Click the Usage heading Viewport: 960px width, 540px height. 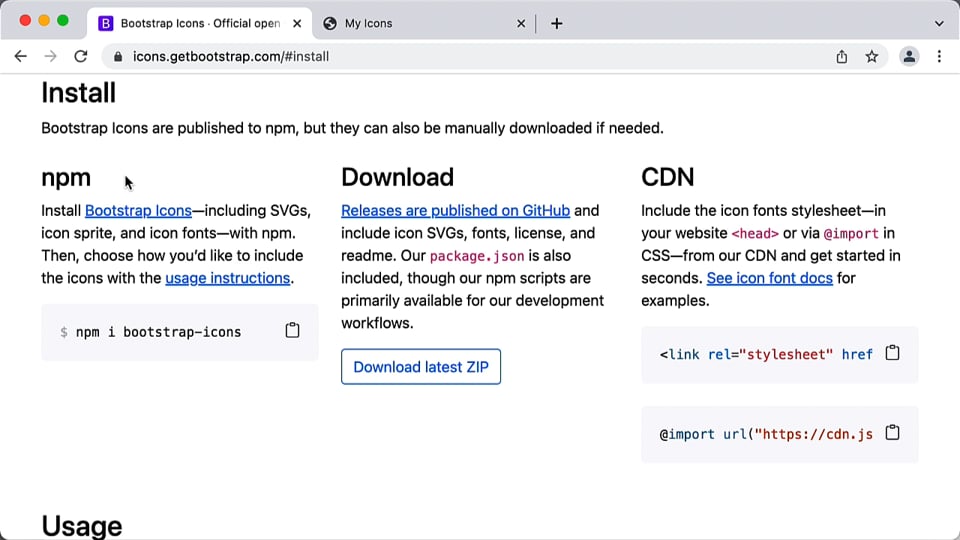81,527
